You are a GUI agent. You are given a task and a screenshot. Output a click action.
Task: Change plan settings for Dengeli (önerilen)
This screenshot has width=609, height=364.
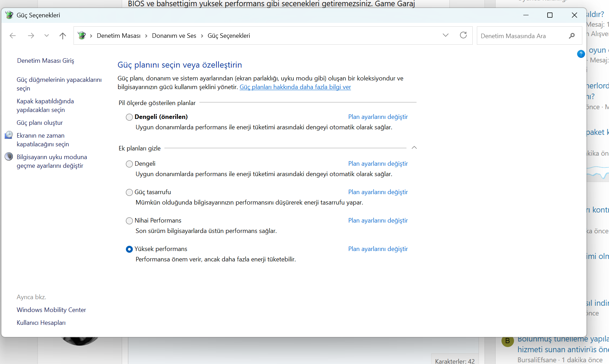coord(378,117)
